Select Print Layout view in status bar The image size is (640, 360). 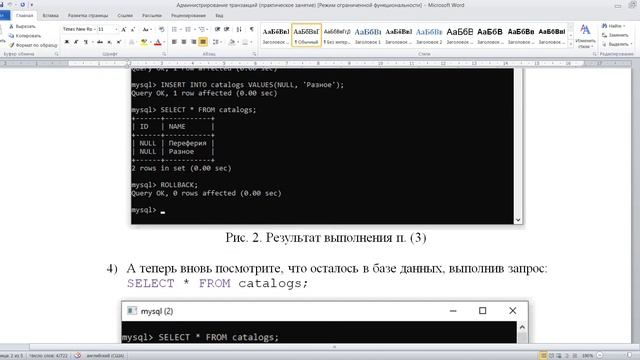pos(543,356)
